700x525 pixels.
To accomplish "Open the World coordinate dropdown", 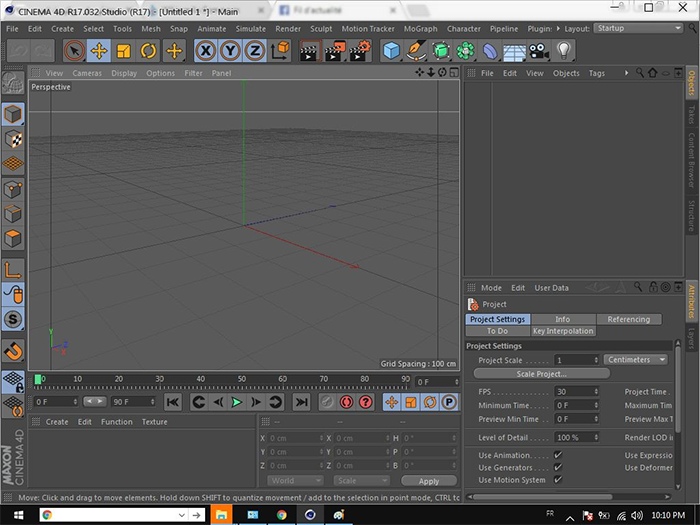I will point(295,481).
